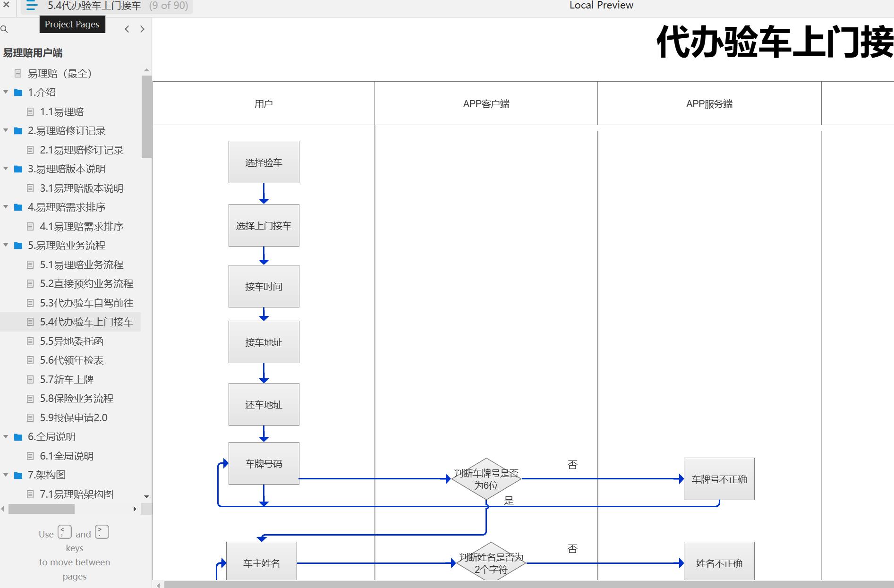Open page 4.1易理赔需求排序
This screenshot has height=588, width=894.
pos(82,227)
